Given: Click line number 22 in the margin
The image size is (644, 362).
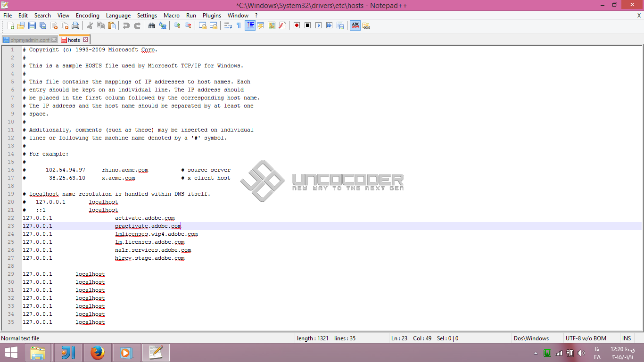Looking at the screenshot, I should point(11,218).
